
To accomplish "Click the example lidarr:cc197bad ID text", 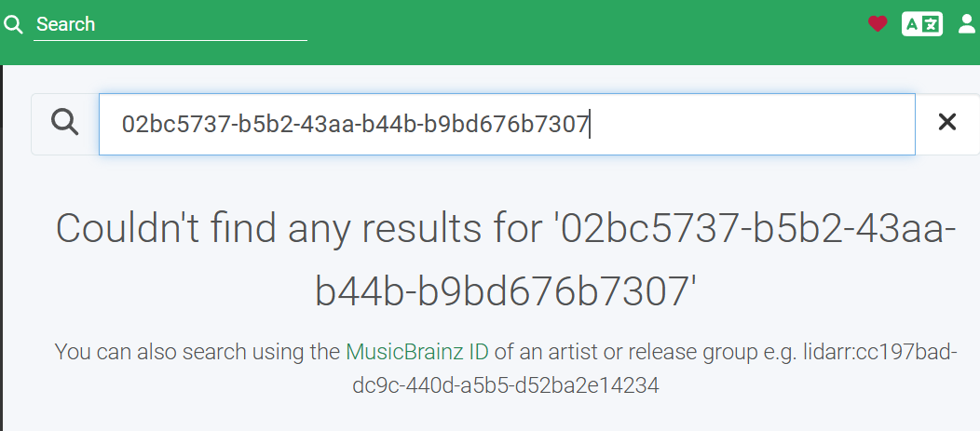I will pos(880,352).
